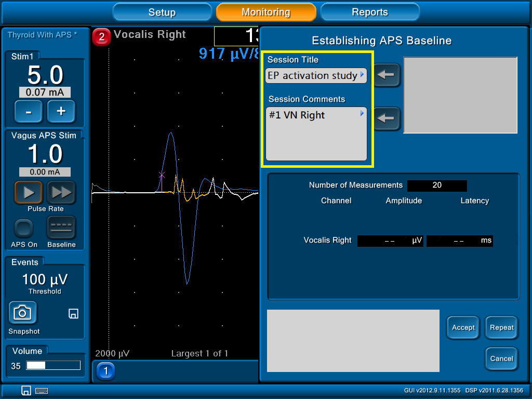Image resolution: width=532 pixels, height=399 pixels.
Task: Click back arrow beside Session Title
Action: point(386,75)
